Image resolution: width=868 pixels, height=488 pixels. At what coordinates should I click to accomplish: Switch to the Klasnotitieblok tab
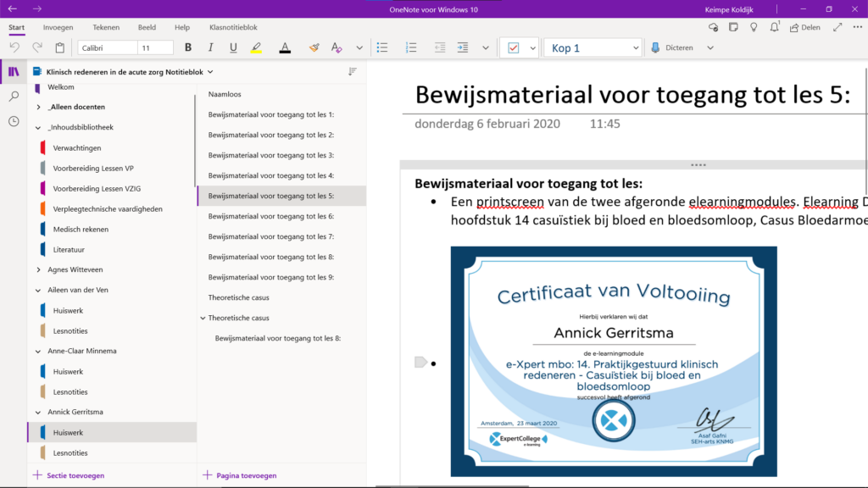[x=233, y=27]
